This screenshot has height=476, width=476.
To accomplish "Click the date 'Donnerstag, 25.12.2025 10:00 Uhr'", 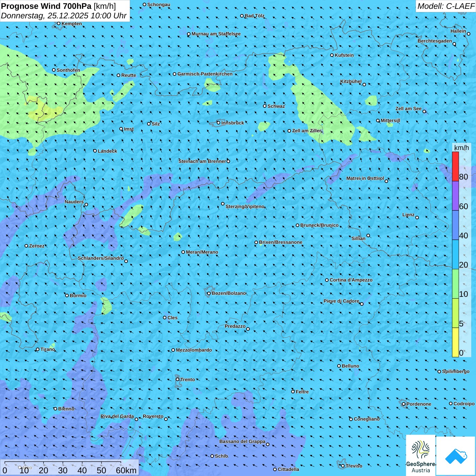I will [x=64, y=16].
